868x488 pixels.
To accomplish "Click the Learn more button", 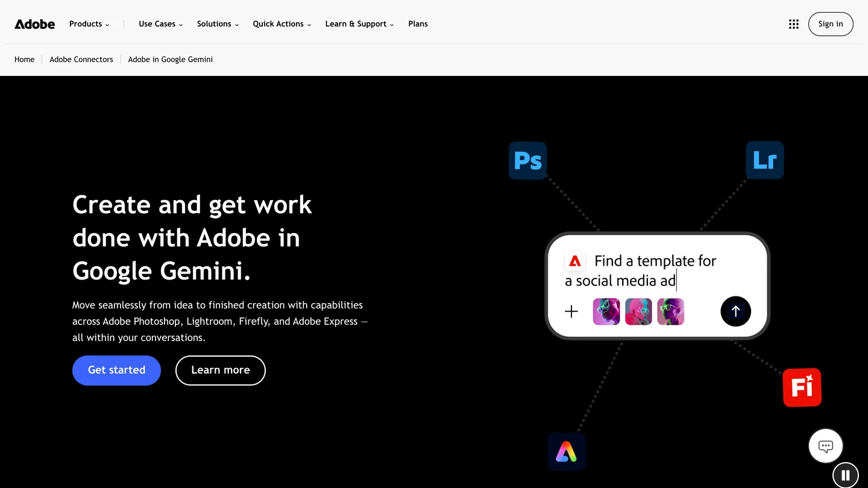I will coord(221,371).
